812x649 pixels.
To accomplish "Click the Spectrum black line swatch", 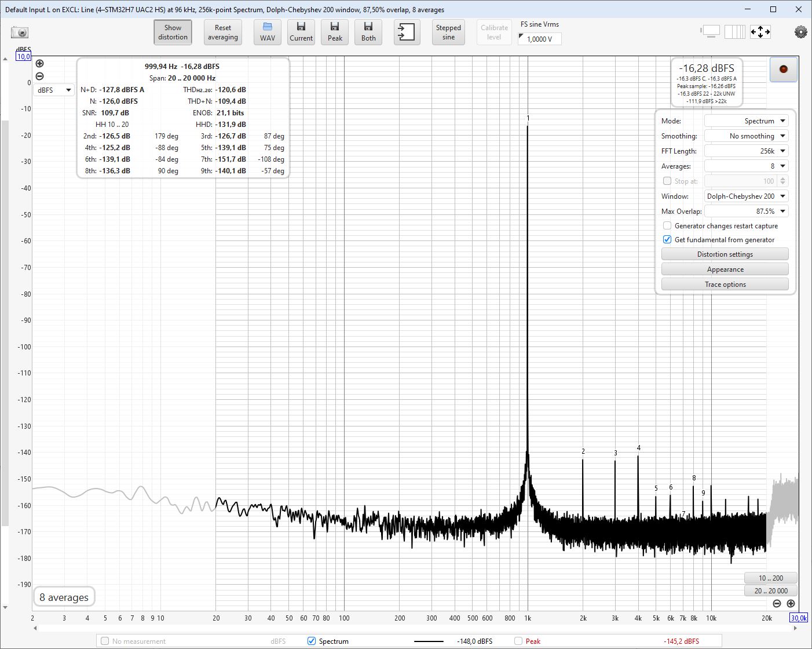I will click(429, 641).
